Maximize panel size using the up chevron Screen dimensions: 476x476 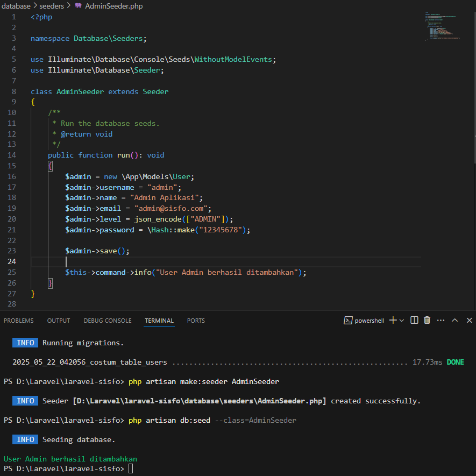pos(454,320)
